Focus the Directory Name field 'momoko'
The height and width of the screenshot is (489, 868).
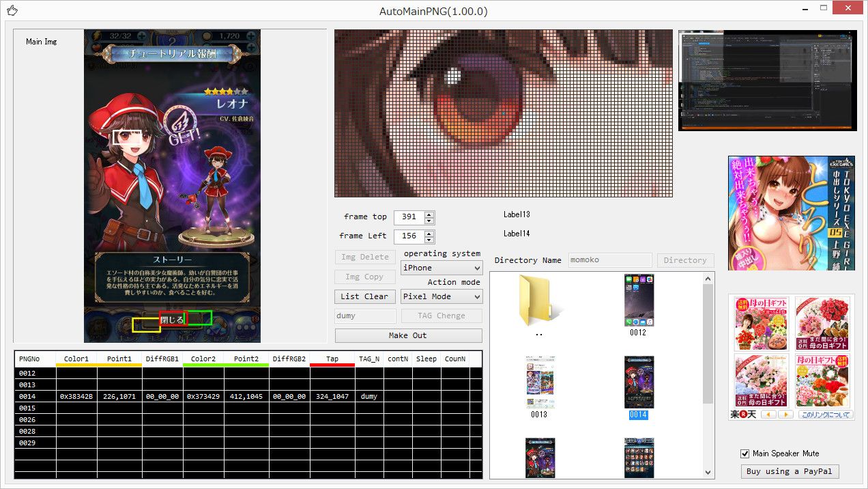pyautogui.click(x=609, y=260)
